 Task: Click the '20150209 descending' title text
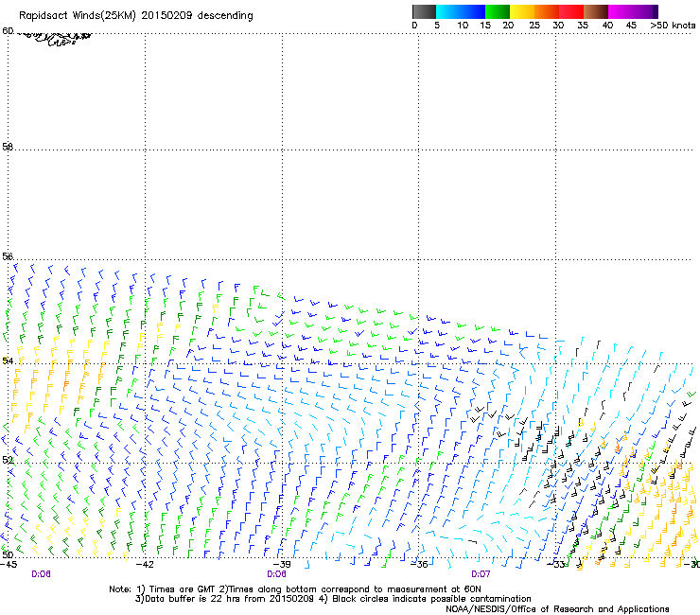(x=198, y=16)
